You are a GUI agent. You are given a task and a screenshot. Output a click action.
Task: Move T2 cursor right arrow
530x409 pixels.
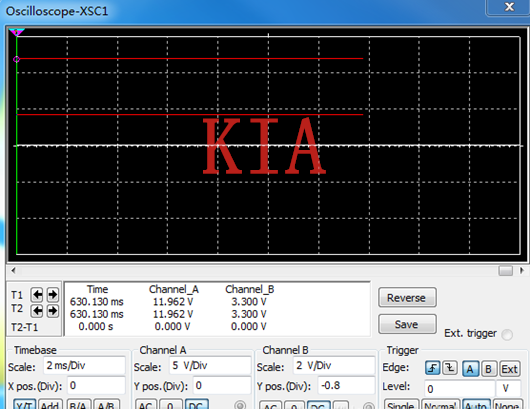(x=52, y=311)
